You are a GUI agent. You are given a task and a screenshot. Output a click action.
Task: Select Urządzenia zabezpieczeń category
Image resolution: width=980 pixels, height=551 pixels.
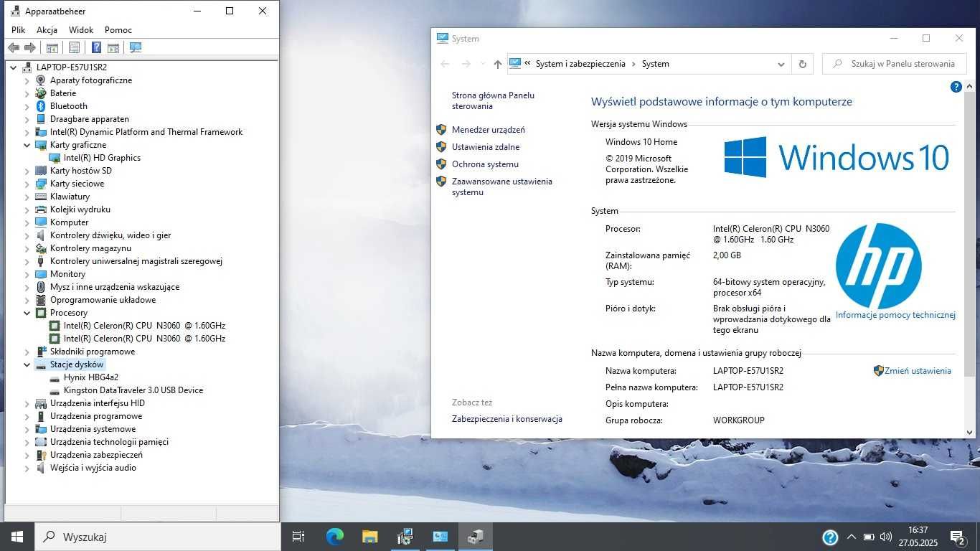(x=96, y=455)
